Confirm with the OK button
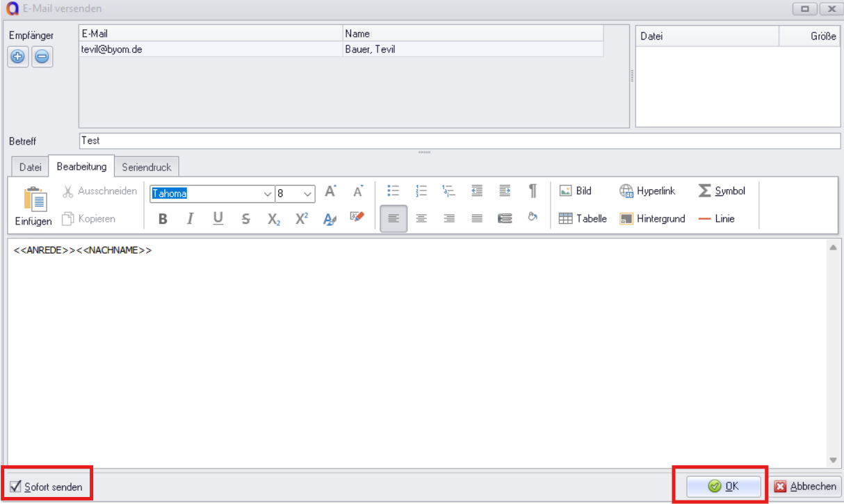 tap(724, 487)
